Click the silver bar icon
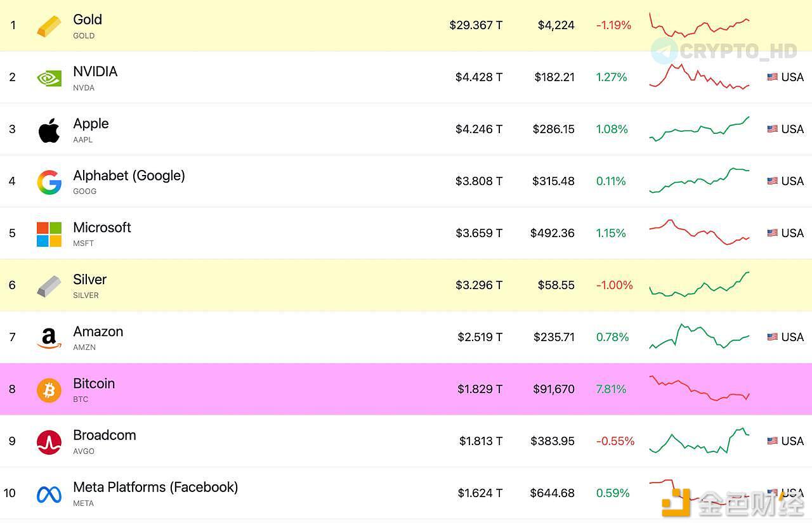Viewport: 812px width, 525px height. click(x=49, y=286)
